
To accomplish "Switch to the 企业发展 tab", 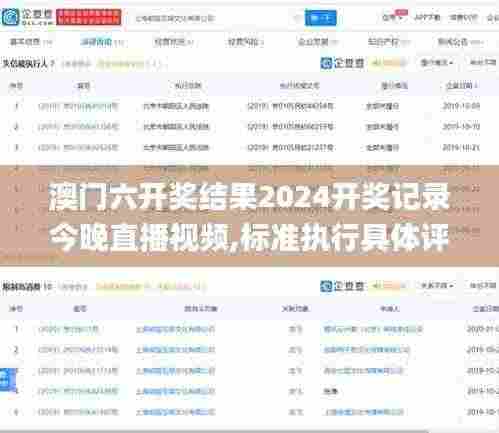I will 317,42.
